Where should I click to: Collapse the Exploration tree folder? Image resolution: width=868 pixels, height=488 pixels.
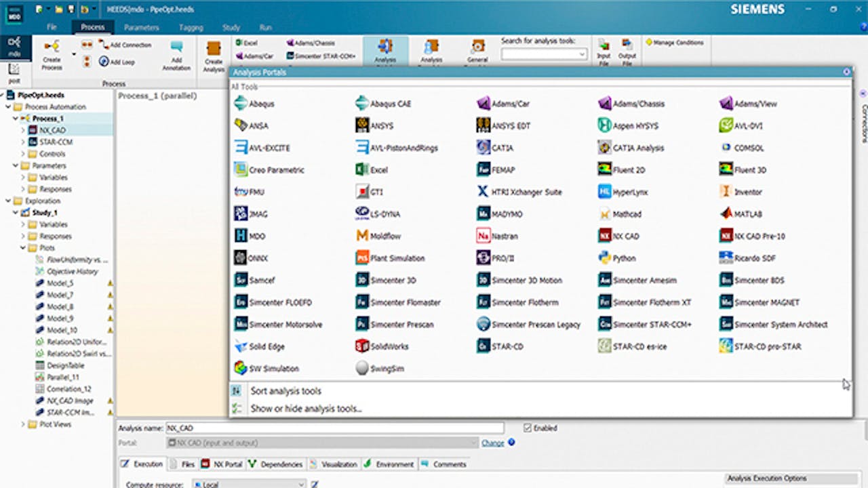pyautogui.click(x=7, y=201)
